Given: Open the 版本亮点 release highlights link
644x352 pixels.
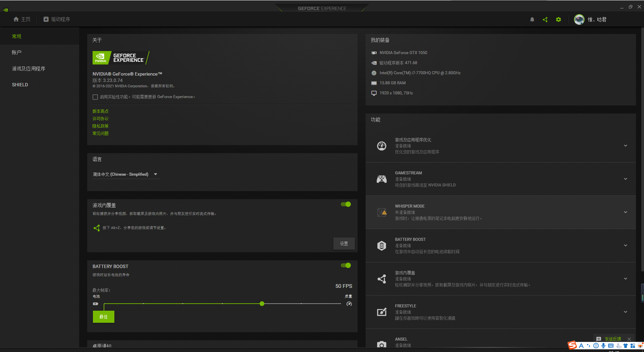Looking at the screenshot, I should [101, 111].
